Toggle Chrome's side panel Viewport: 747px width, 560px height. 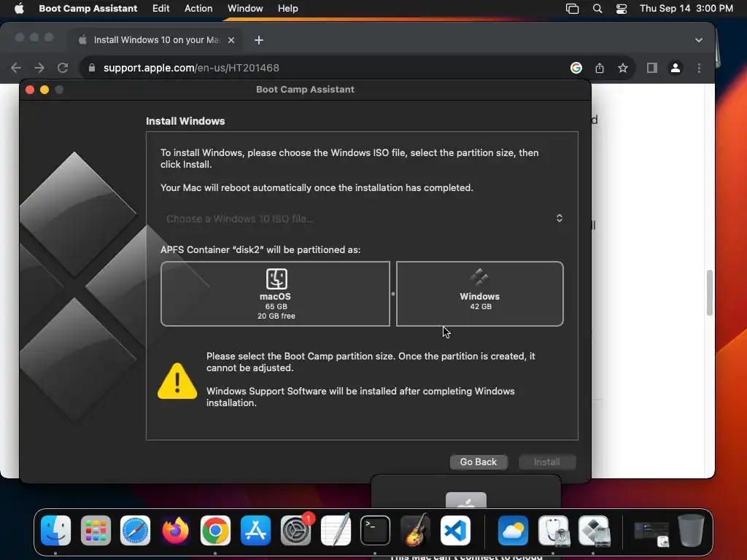[651, 68]
